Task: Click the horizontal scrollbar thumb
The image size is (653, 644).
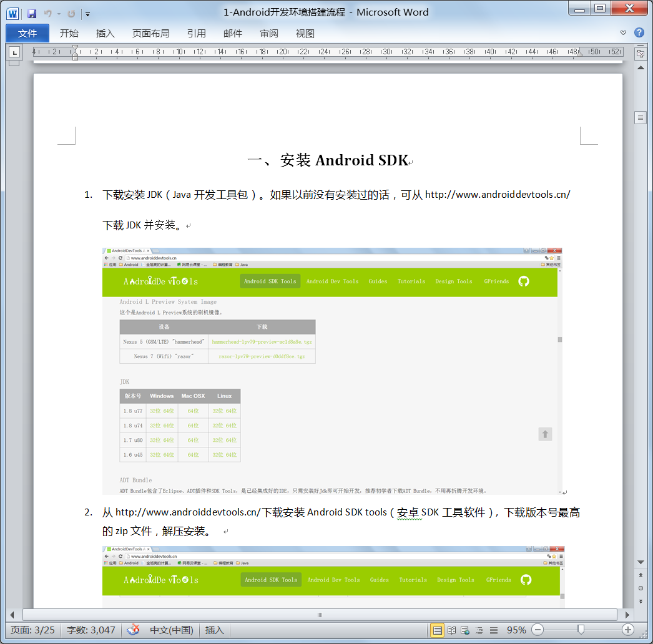Action: (320, 615)
